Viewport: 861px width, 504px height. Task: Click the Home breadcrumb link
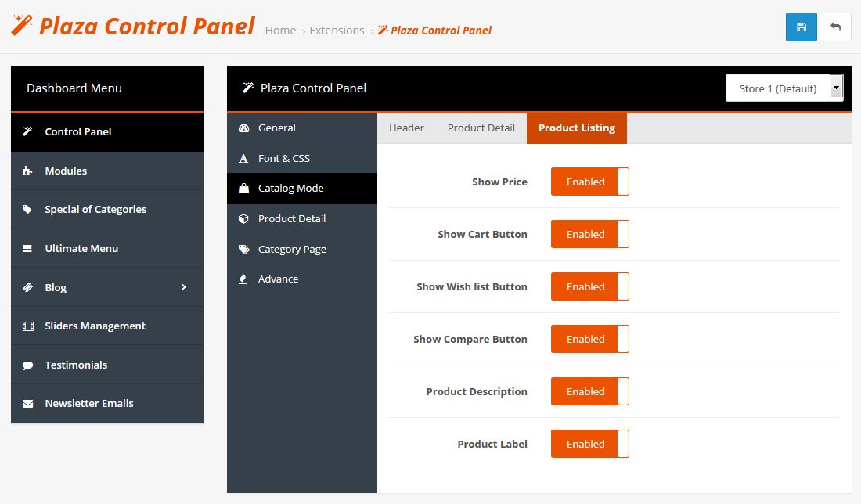tap(280, 31)
